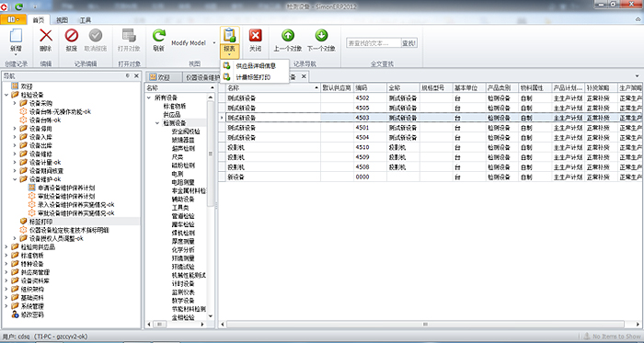Go to previous object with 上一个对象 arrow
Viewport: 644px width, 343px height.
point(288,36)
